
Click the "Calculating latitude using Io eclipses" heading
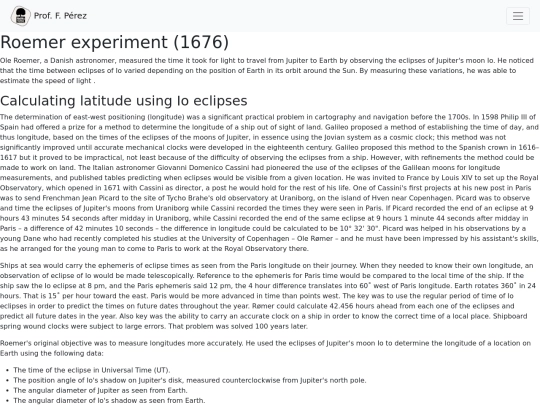click(x=124, y=101)
